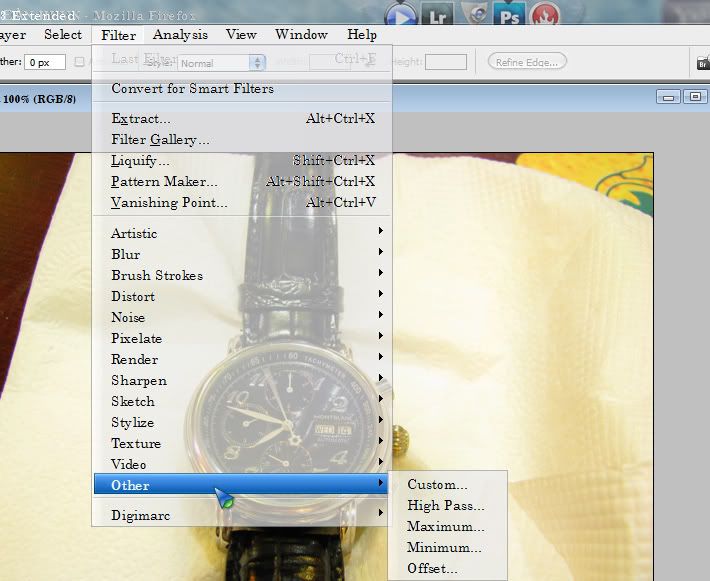Open the Window menu

click(301, 35)
